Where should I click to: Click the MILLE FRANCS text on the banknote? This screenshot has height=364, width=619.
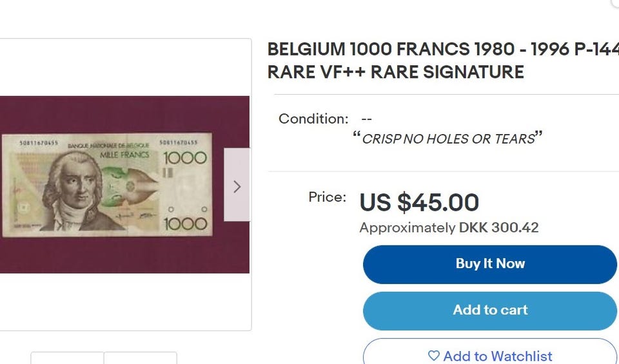pyautogui.click(x=124, y=155)
